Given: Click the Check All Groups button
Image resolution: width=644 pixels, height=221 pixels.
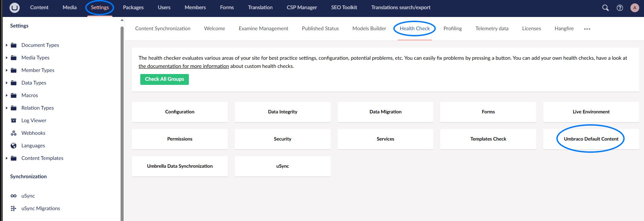Looking at the screenshot, I should pos(164,79).
